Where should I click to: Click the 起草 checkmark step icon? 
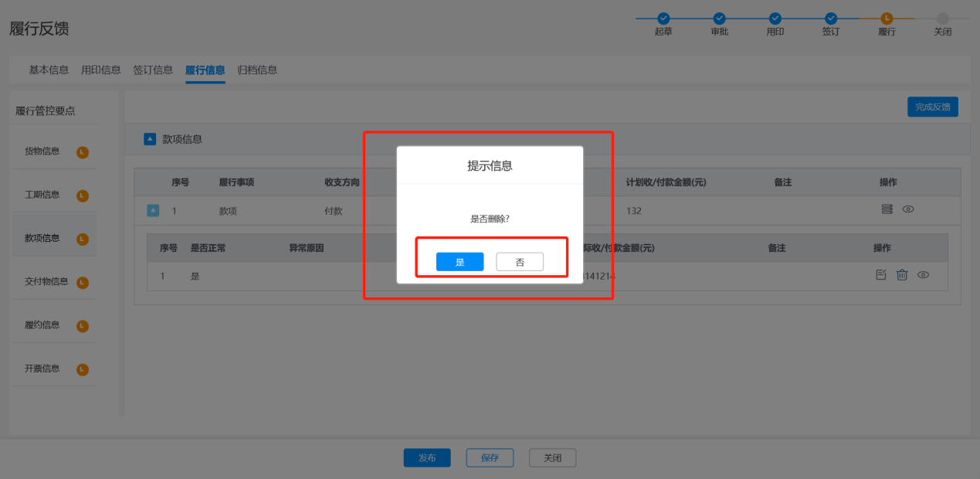click(663, 19)
